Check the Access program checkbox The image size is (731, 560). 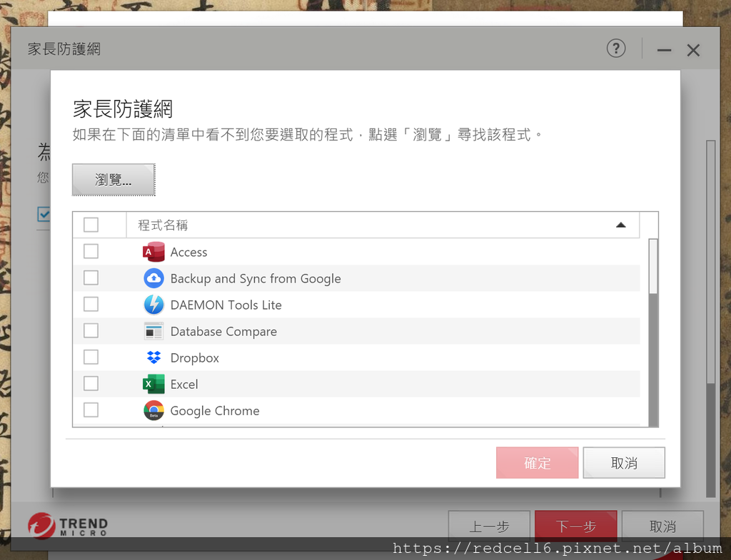pos(91,252)
